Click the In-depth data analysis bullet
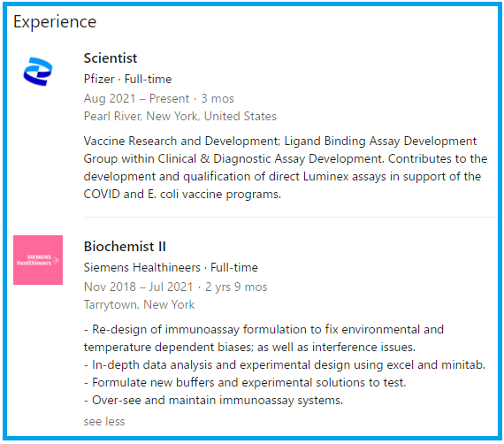Image resolution: width=504 pixels, height=444 pixels. pyautogui.click(x=285, y=365)
